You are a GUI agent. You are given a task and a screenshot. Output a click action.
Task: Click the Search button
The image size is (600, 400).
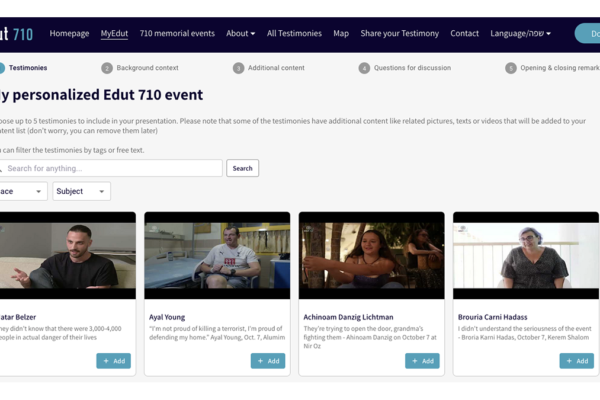243,168
